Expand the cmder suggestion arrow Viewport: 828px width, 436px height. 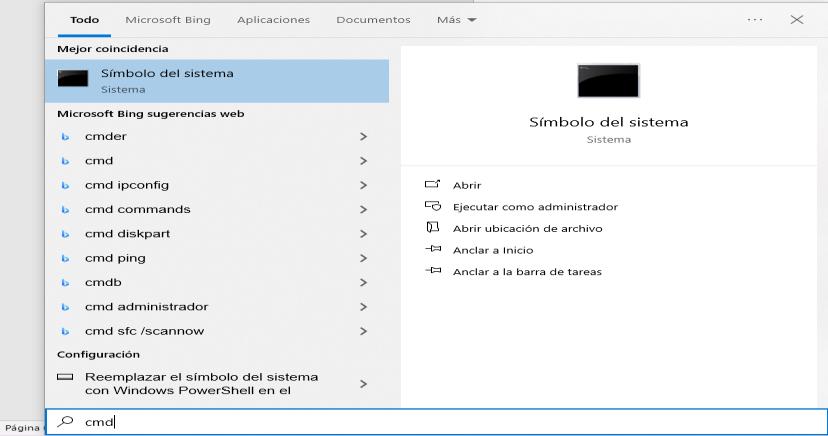point(363,136)
